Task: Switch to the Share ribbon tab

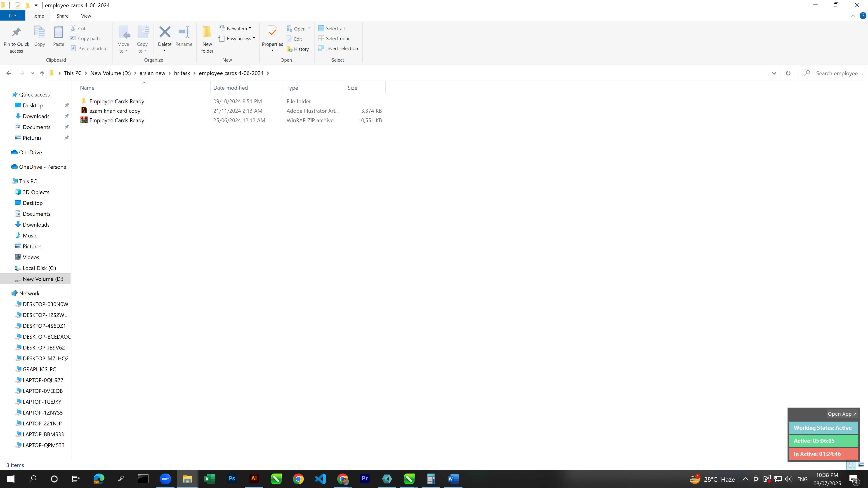Action: pyautogui.click(x=62, y=16)
